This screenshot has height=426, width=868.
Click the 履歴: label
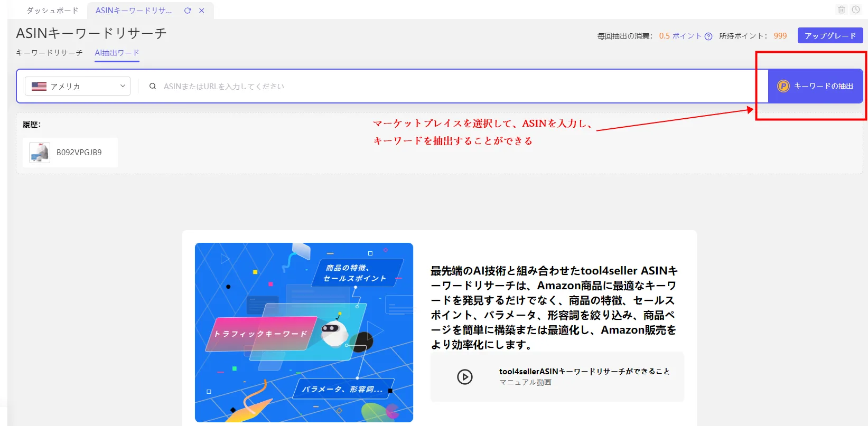[x=32, y=125]
